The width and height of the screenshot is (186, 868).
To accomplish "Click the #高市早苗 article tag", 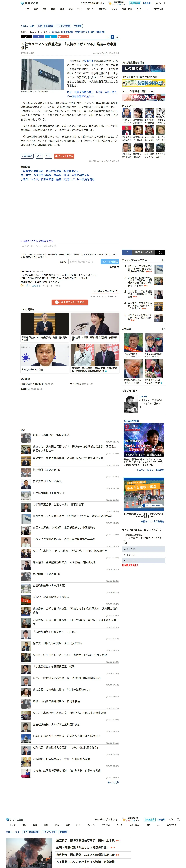I will coord(27,156).
